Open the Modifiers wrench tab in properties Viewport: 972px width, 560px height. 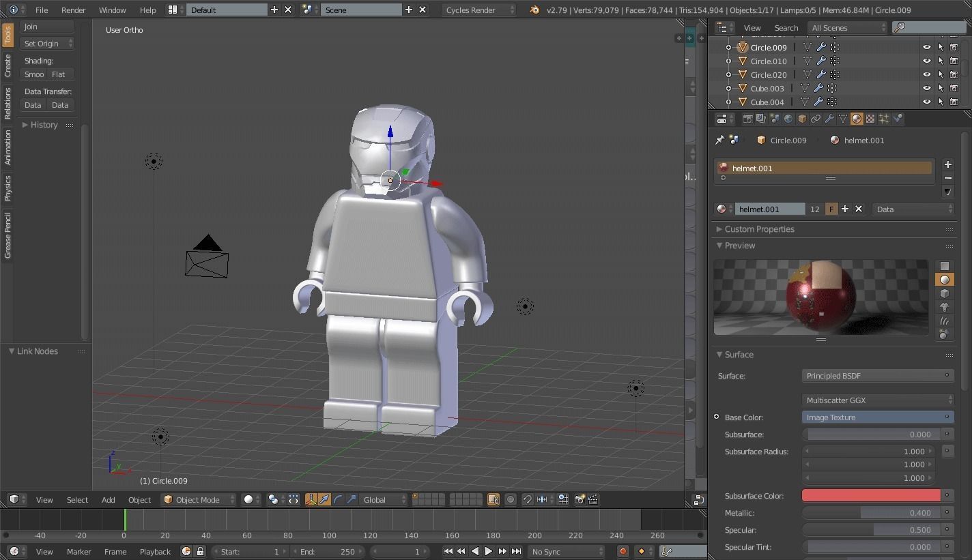tap(829, 119)
